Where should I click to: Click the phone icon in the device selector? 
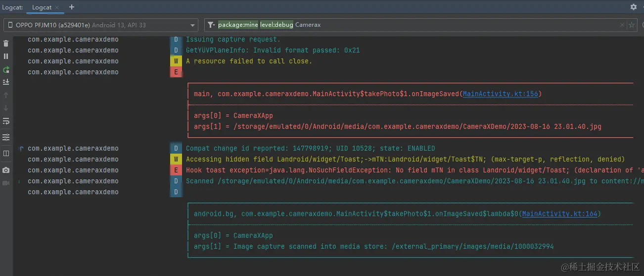(10, 25)
